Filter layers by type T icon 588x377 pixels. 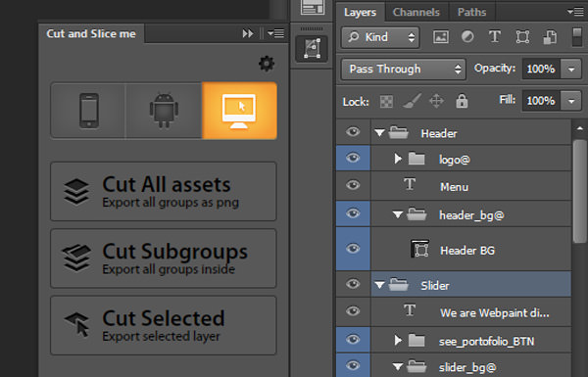(495, 37)
